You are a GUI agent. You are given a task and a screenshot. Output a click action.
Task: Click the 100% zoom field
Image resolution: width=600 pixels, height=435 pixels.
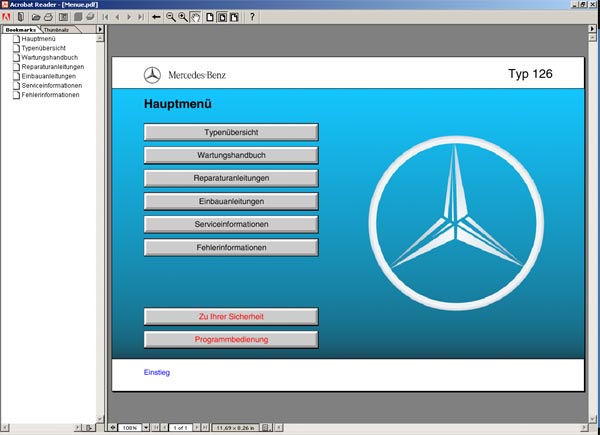pyautogui.click(x=130, y=427)
